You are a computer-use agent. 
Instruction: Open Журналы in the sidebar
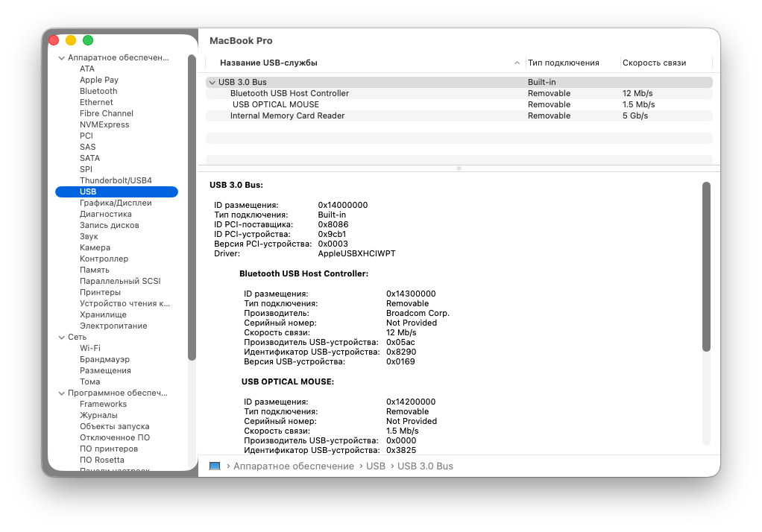pos(98,416)
